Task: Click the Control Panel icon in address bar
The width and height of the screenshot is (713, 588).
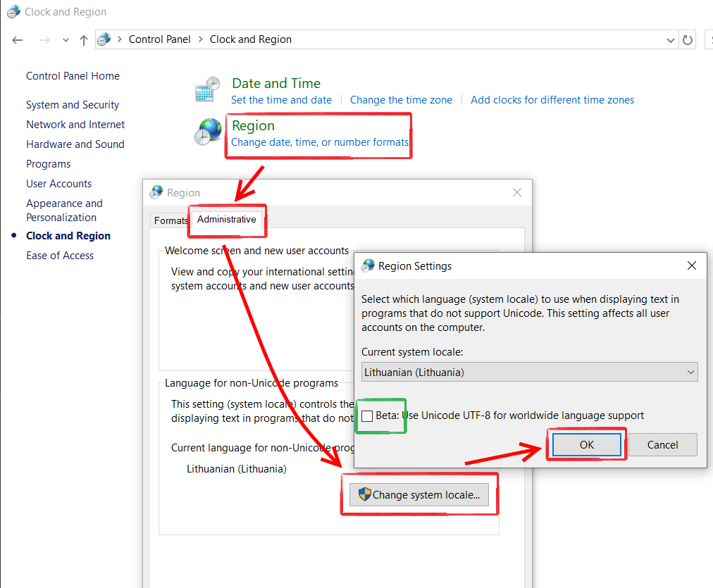Action: click(x=104, y=39)
